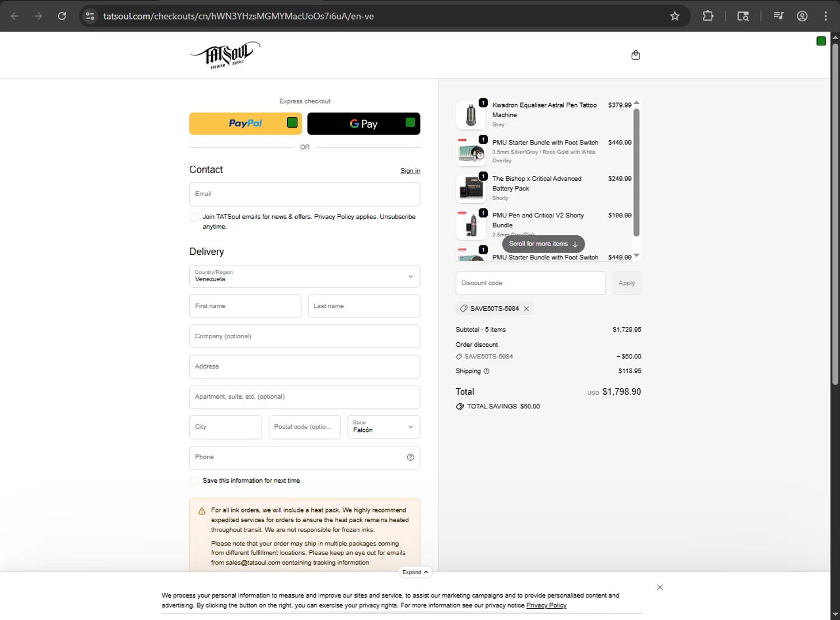Click the order list scroll-down arrow

[x=636, y=255]
